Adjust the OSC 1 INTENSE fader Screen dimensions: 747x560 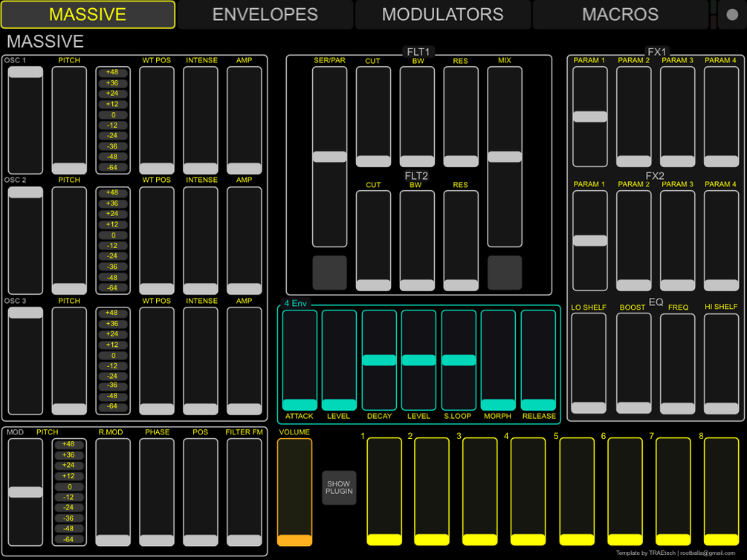pos(201,120)
